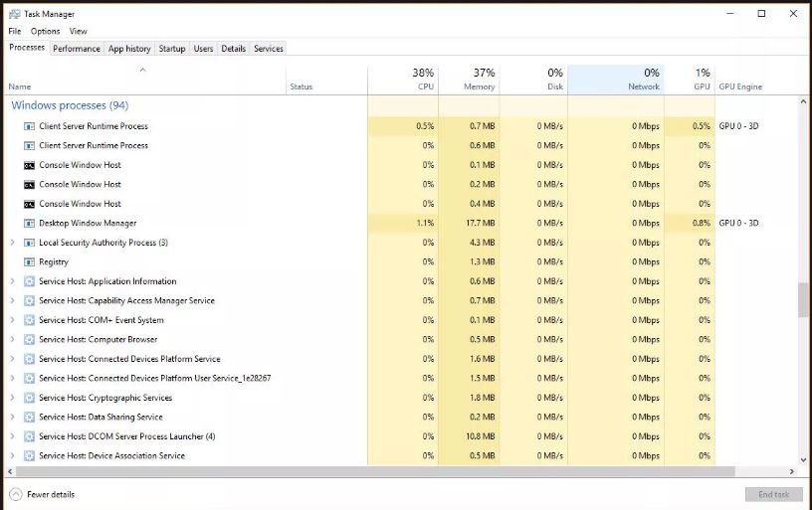
Task: Expand Service Host: Cryptographic Services
Action: (x=12, y=398)
